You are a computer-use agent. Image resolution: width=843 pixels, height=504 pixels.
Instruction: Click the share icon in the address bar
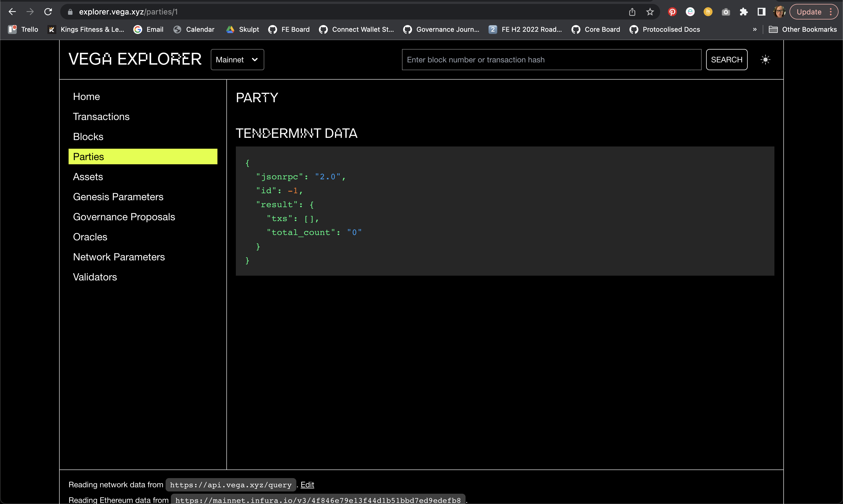click(x=632, y=11)
